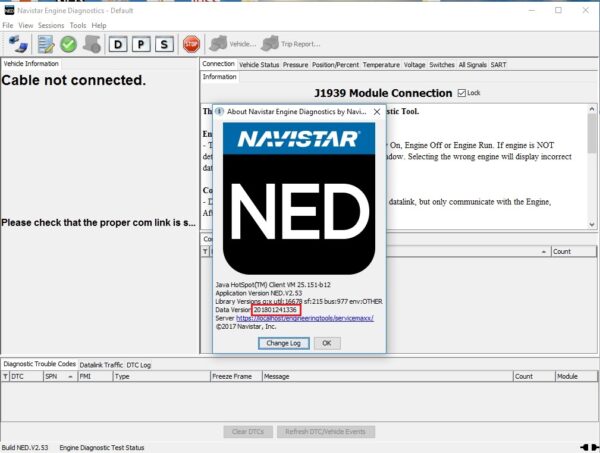Click the filter icon in middle table header
The height and width of the screenshot is (453, 600).
click(205, 251)
